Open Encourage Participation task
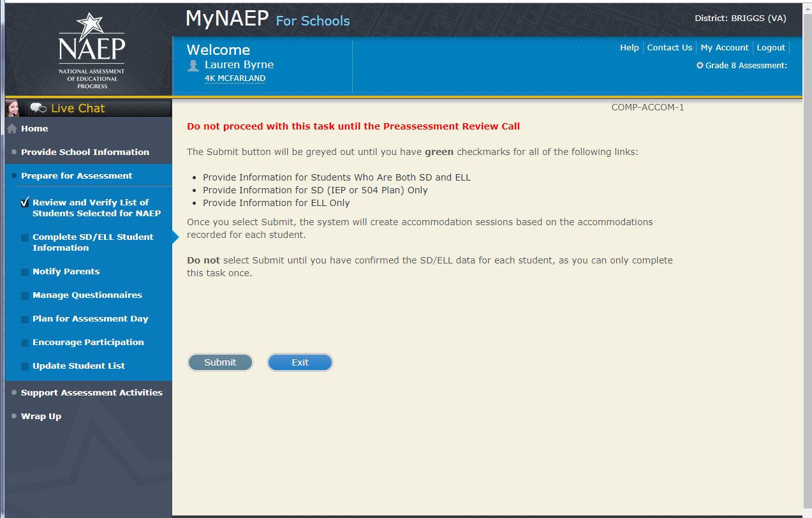The image size is (812, 518). pyautogui.click(x=88, y=342)
